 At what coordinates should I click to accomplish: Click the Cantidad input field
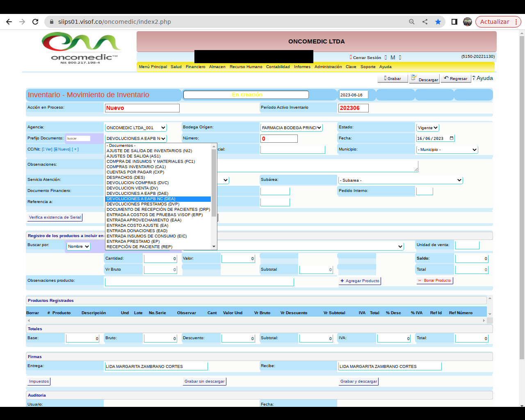pyautogui.click(x=160, y=258)
